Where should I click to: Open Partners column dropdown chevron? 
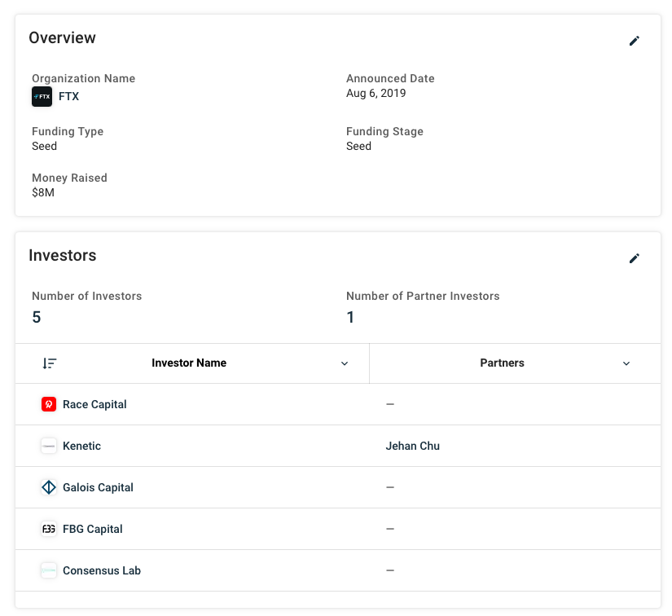[x=626, y=363]
